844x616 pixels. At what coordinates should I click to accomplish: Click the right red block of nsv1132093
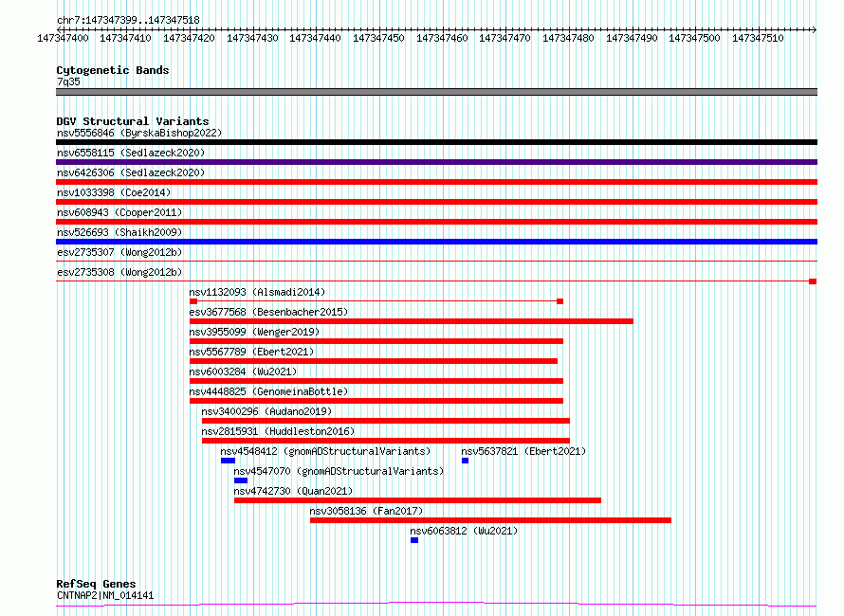[560, 301]
